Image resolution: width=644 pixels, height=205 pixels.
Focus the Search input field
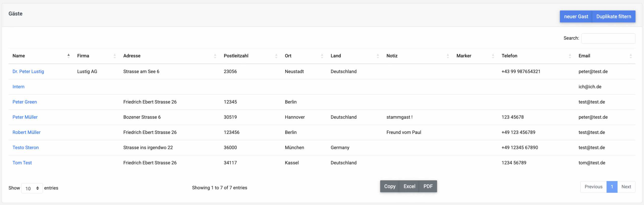(608, 38)
